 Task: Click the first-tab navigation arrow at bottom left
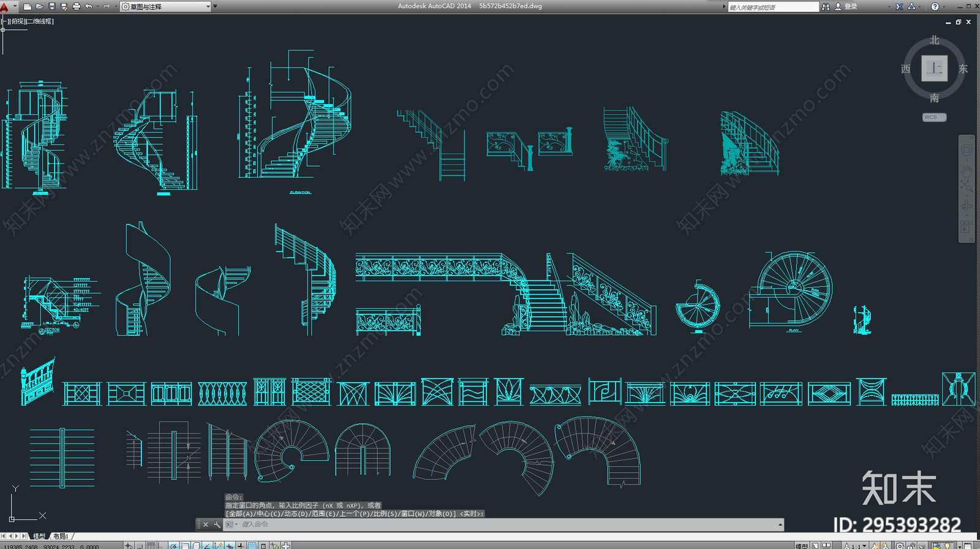click(3, 536)
